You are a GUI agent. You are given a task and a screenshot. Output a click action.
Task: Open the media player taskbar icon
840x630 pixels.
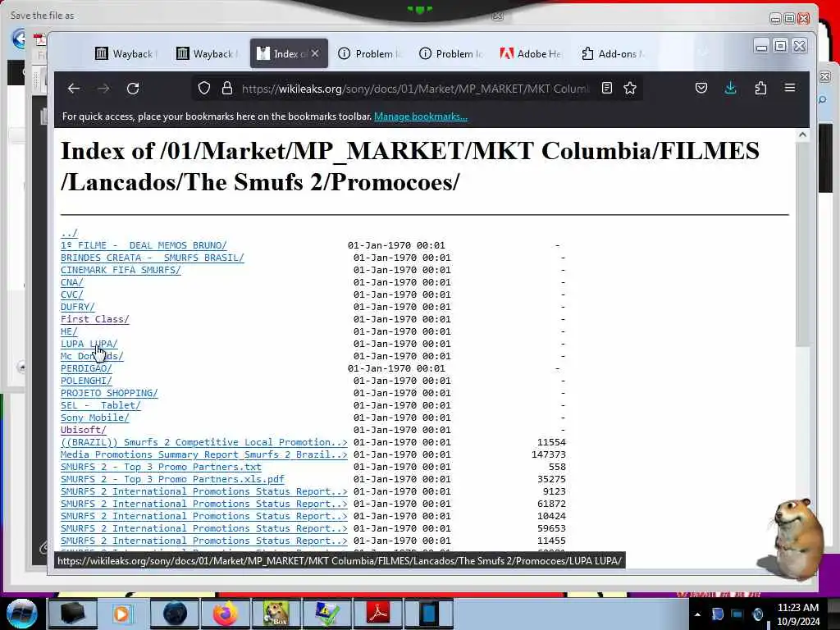pos(121,614)
